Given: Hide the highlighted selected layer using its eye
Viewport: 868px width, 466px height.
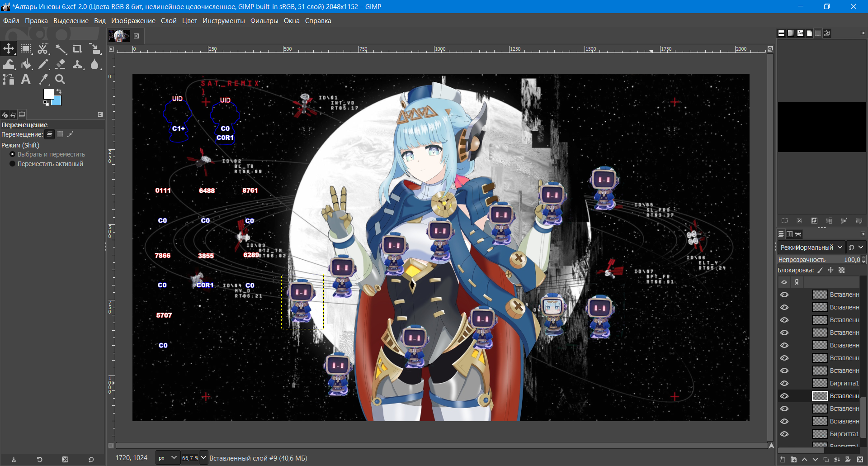Looking at the screenshot, I should click(x=784, y=396).
